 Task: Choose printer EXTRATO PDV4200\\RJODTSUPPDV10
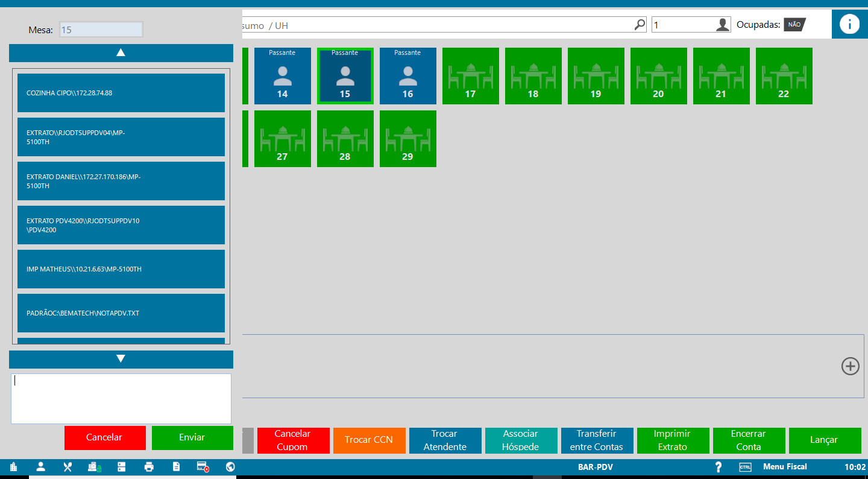121,225
